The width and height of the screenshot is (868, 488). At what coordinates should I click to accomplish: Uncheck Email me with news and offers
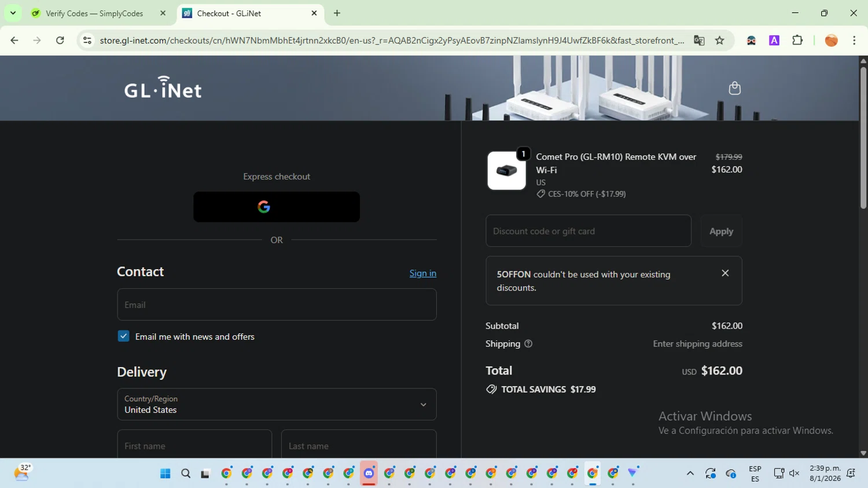point(123,336)
